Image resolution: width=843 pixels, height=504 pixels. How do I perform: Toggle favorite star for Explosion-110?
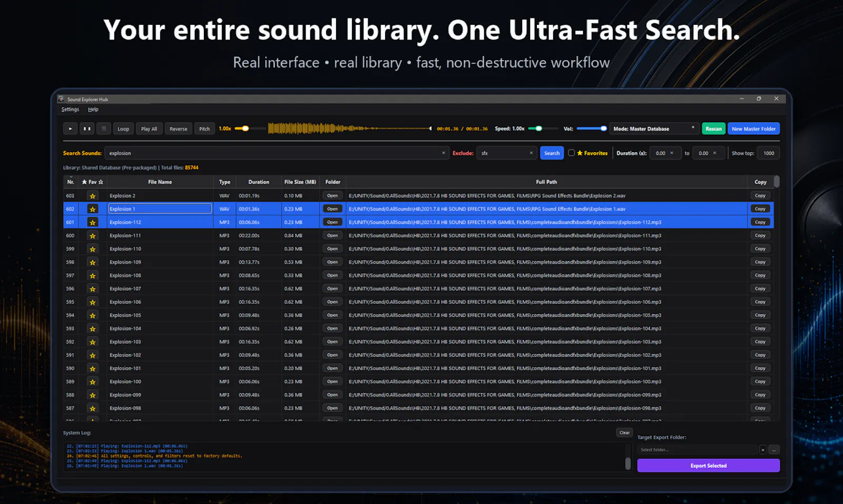coord(93,249)
